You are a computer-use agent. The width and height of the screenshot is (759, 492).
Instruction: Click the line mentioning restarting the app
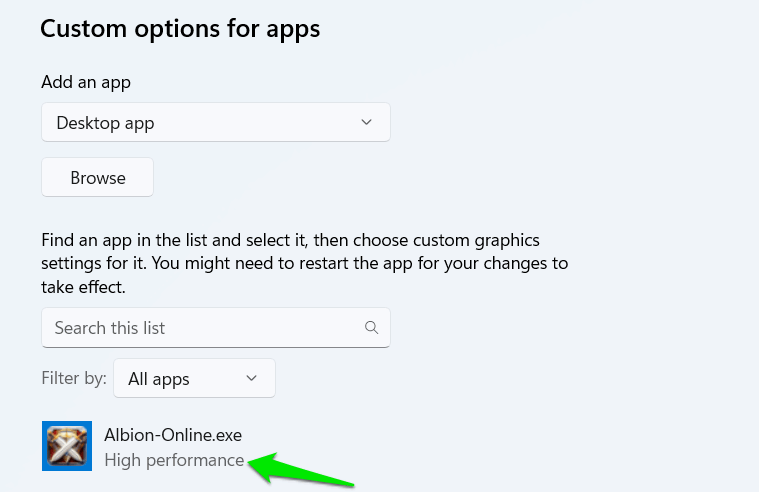point(304,264)
